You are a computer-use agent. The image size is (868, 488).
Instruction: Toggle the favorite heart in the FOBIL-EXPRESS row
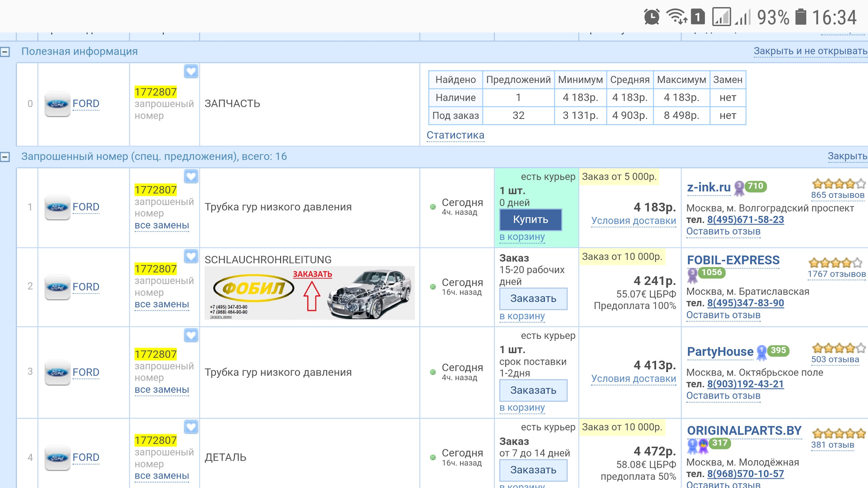point(191,256)
